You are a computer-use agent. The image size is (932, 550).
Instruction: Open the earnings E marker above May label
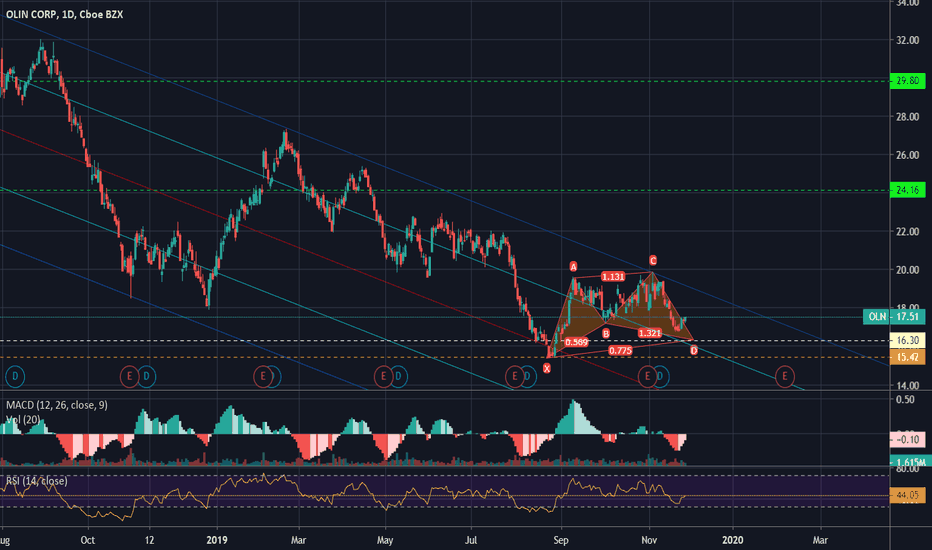click(383, 376)
